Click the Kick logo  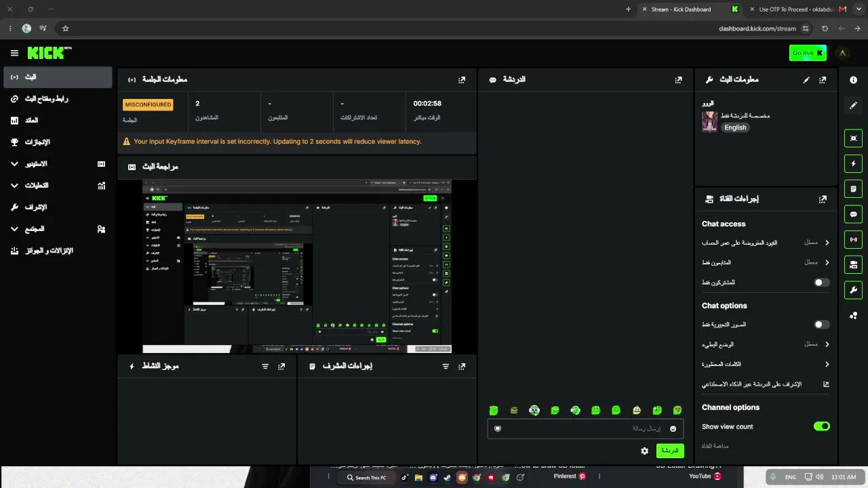50,53
